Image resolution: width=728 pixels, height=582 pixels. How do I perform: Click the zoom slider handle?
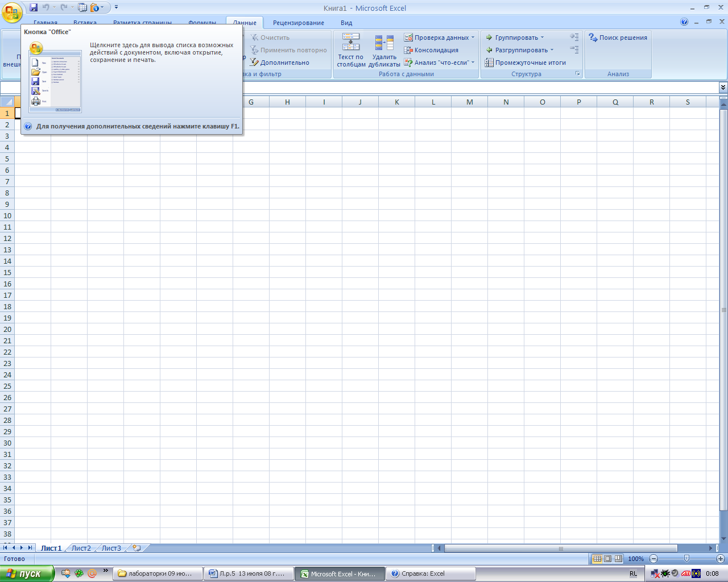[x=686, y=559]
